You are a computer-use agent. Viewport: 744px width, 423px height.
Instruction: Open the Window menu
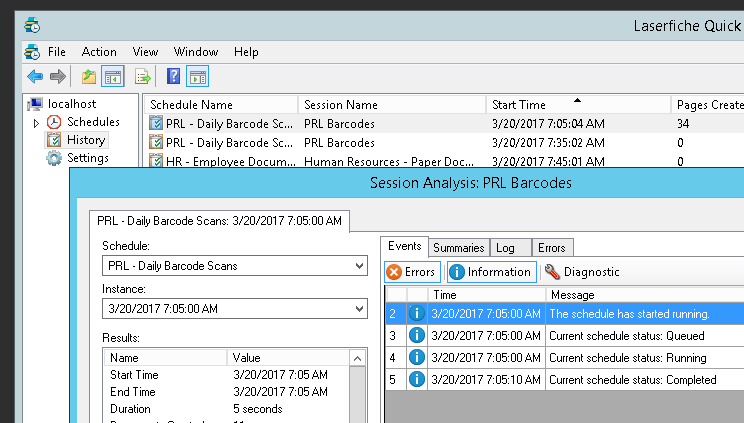[x=196, y=52]
